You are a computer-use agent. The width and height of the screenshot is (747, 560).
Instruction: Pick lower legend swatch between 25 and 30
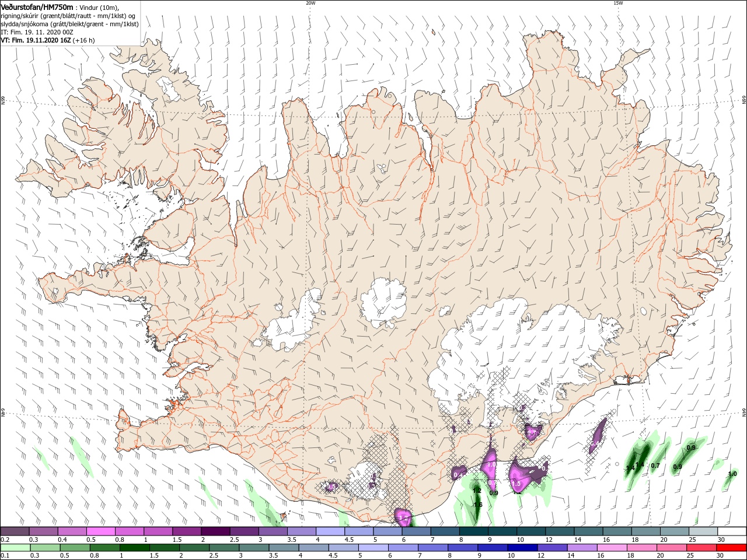click(x=700, y=548)
